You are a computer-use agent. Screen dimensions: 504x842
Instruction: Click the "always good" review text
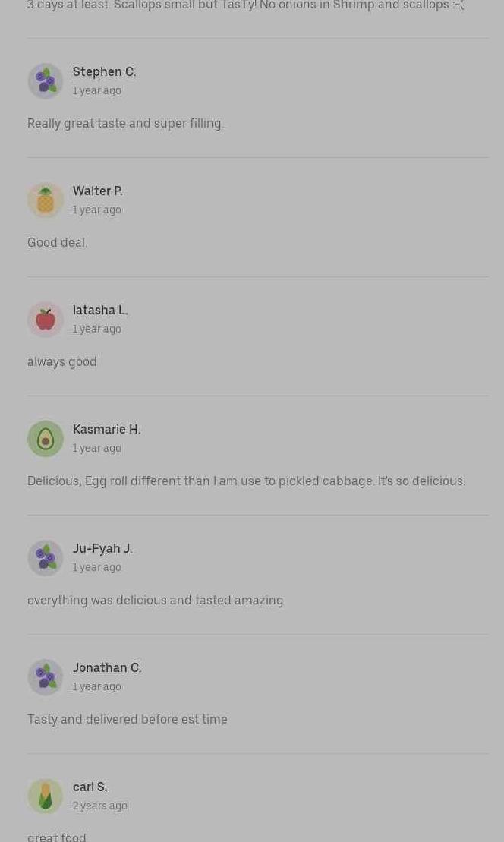tap(61, 361)
